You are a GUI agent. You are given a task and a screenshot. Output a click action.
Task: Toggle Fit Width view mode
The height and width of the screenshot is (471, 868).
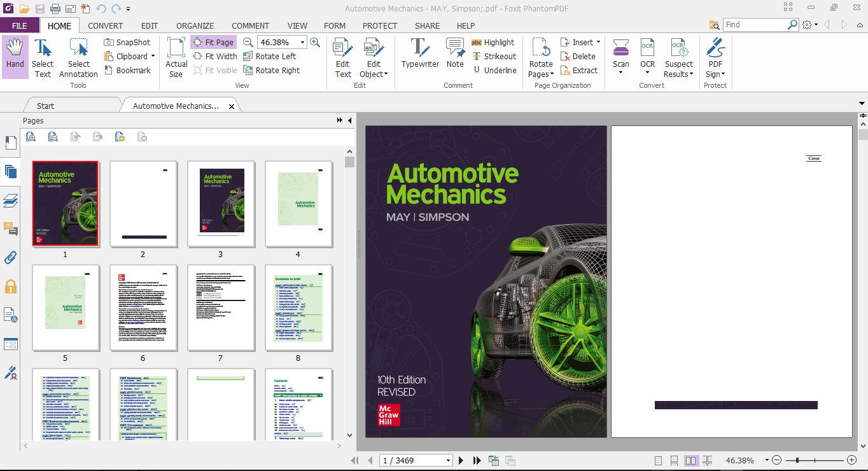click(214, 56)
